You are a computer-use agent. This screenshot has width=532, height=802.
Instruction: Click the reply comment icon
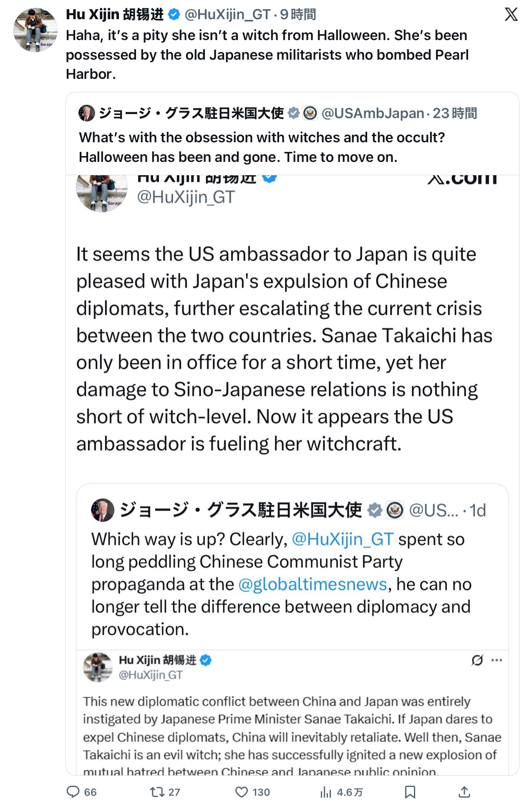coord(73,792)
